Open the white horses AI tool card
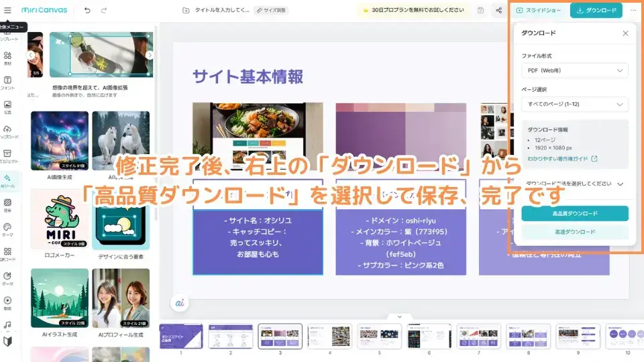Viewport: 644px width, 362px height. point(121,141)
